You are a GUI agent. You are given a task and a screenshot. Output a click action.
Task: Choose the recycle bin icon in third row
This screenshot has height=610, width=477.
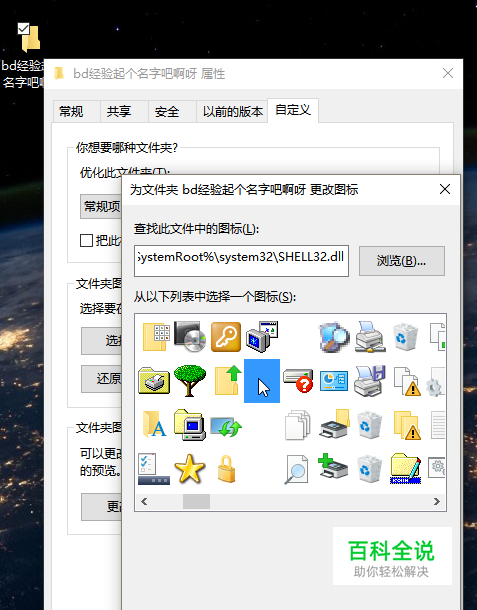tap(369, 425)
